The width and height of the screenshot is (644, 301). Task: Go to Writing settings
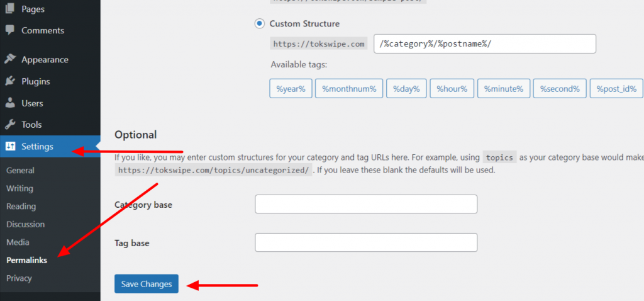coord(19,188)
